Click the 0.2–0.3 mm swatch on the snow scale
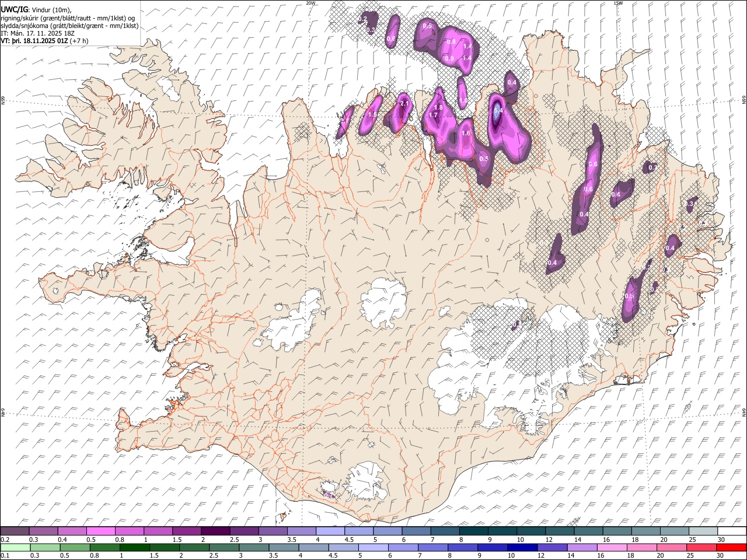The width and height of the screenshot is (747, 560). click(15, 531)
